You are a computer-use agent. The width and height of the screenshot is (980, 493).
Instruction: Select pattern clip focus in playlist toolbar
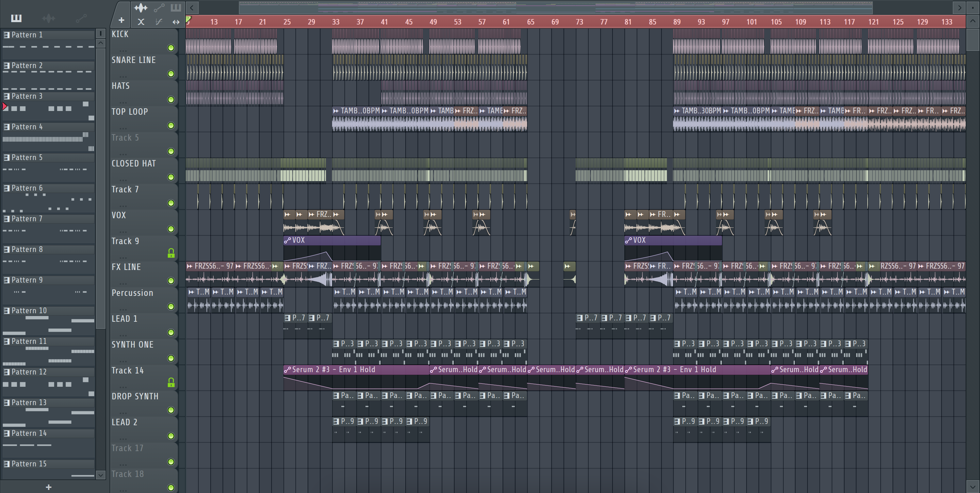pyautogui.click(x=175, y=7)
